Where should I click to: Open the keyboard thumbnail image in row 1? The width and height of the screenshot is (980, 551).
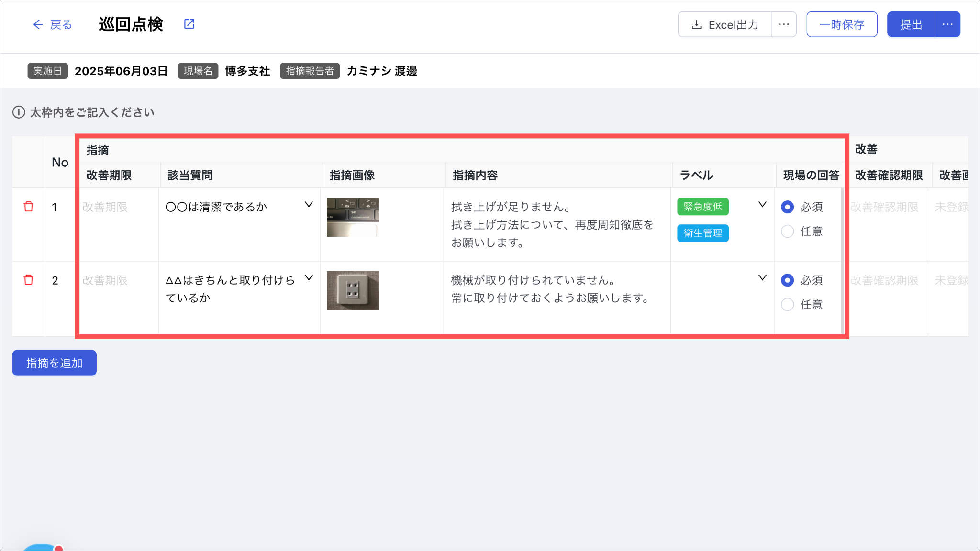click(353, 217)
